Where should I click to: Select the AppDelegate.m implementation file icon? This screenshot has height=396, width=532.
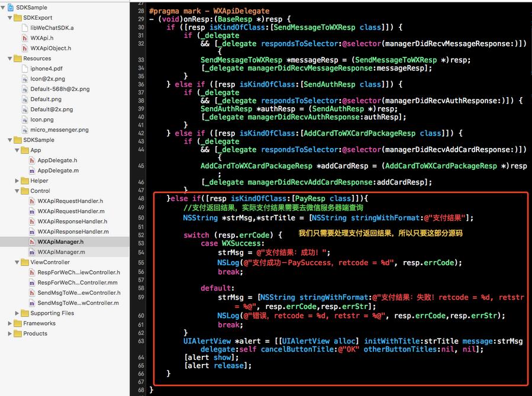pos(32,170)
